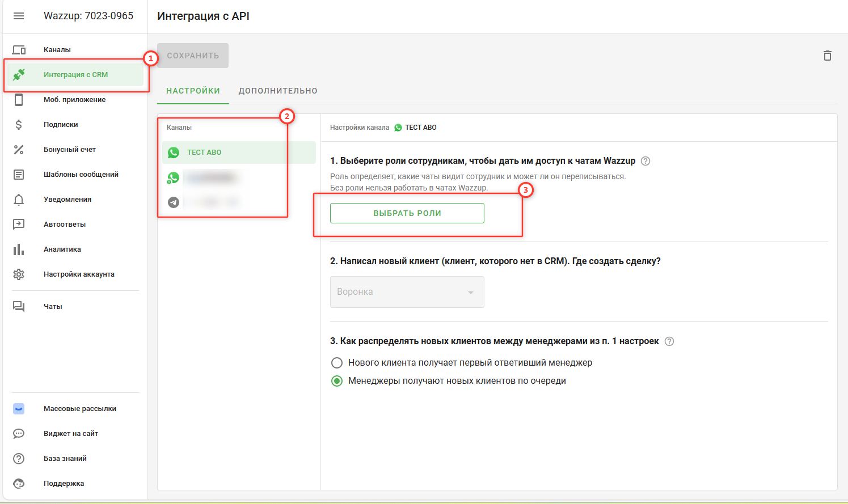
Task: Click help icon beside client distribution heading
Action: coord(669,341)
